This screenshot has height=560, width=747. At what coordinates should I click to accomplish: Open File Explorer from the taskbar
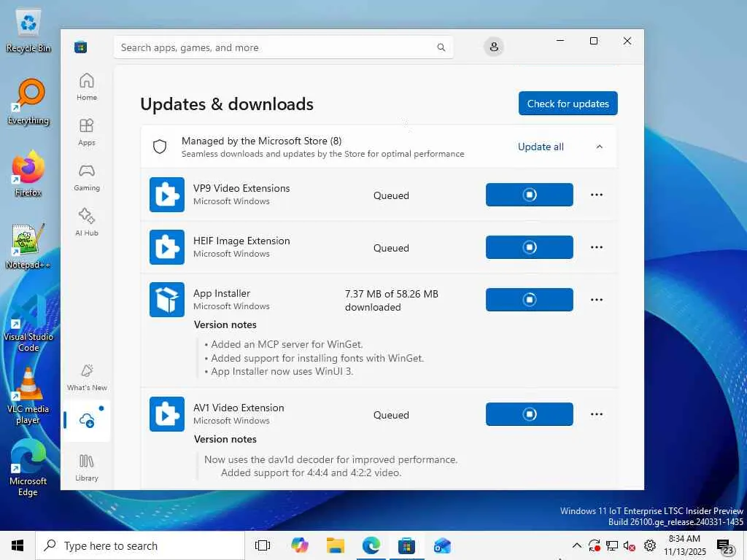[336, 545]
